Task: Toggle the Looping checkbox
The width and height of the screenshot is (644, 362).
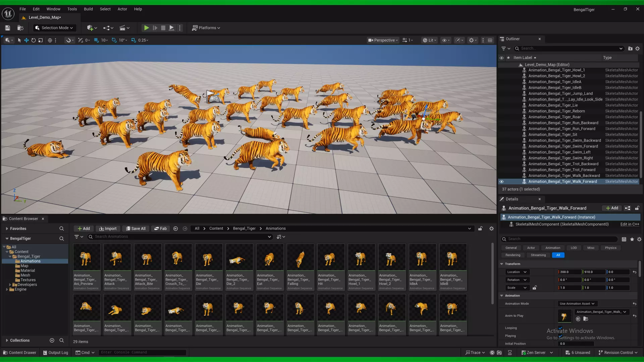Action: 560,328
